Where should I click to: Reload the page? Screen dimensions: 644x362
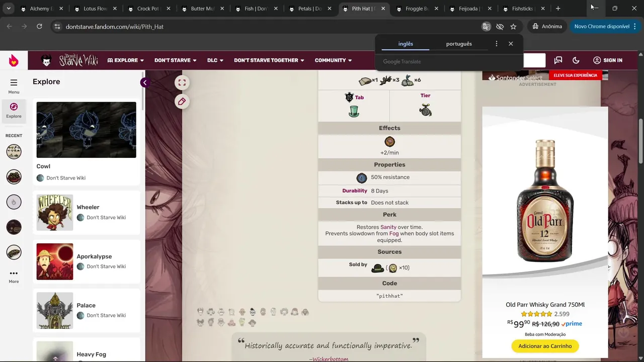(x=39, y=27)
